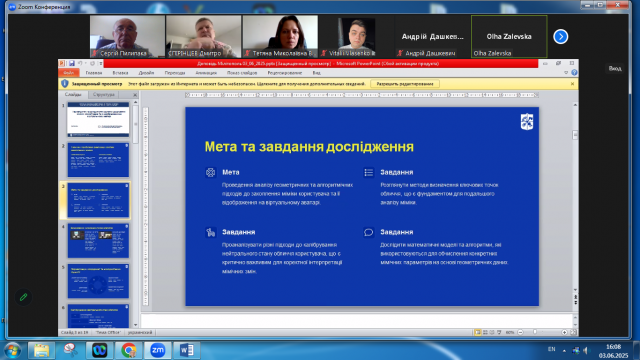Click the green annotate pencil icon
This screenshot has width=640, height=360.
23,297
